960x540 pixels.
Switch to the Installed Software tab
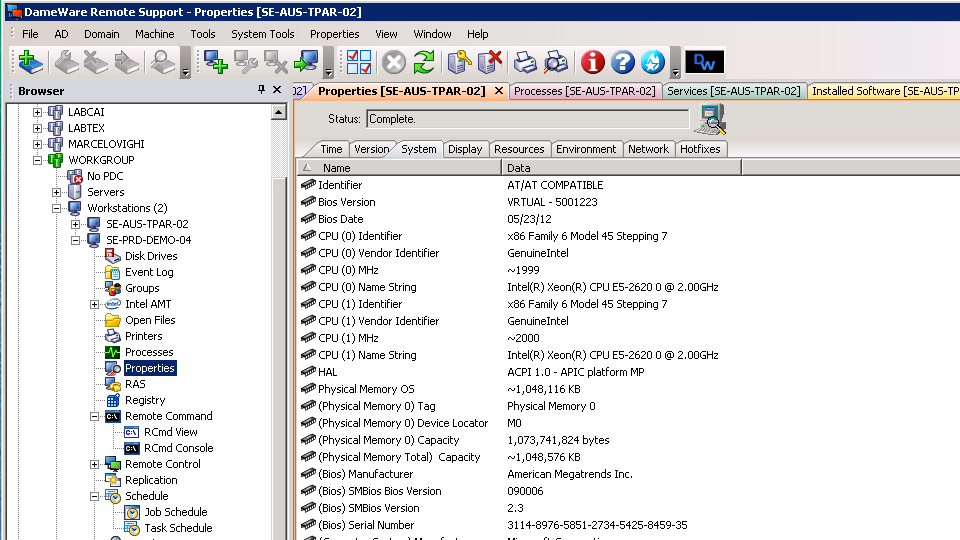[885, 91]
